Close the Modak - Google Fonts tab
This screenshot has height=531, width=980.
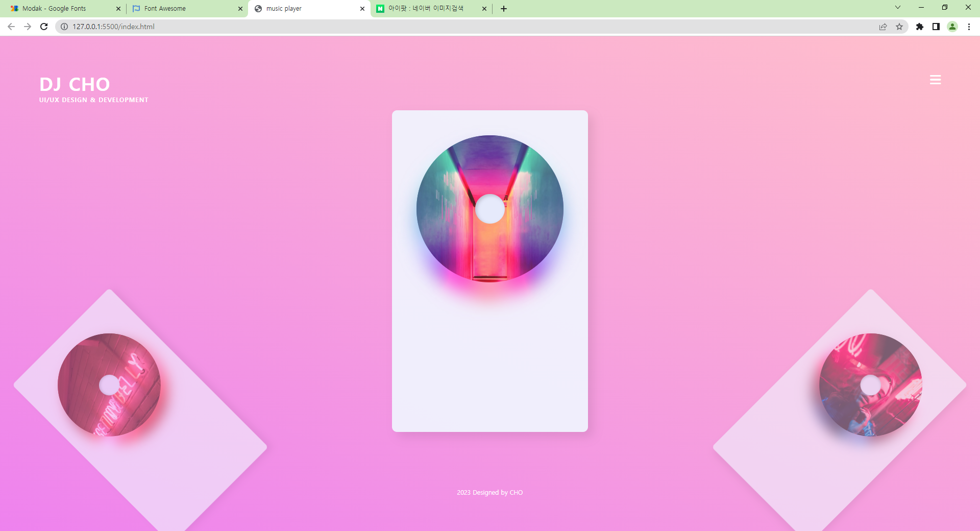[118, 9]
